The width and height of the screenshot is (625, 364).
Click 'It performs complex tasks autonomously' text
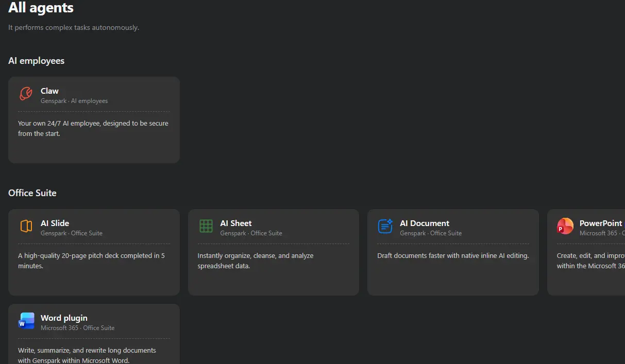pos(74,27)
